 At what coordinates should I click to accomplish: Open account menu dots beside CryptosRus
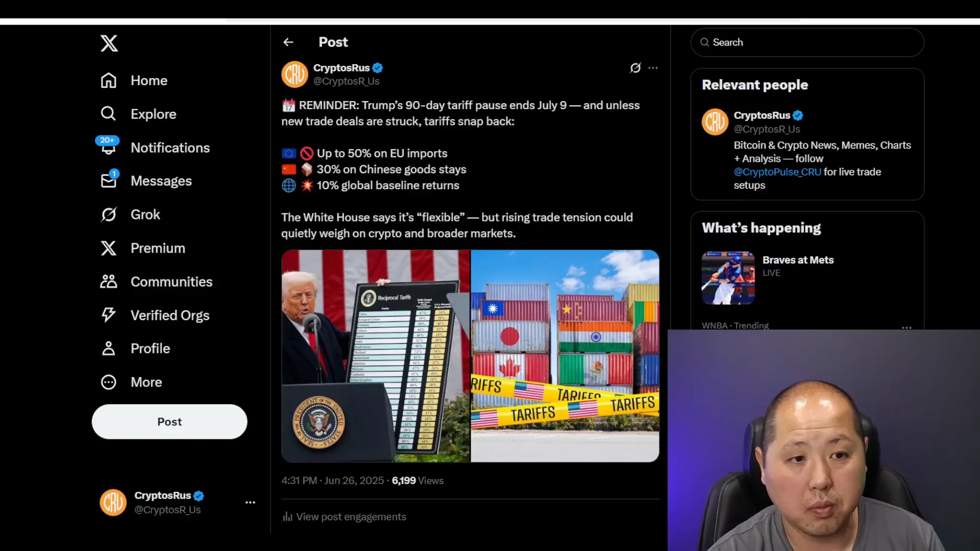point(250,503)
